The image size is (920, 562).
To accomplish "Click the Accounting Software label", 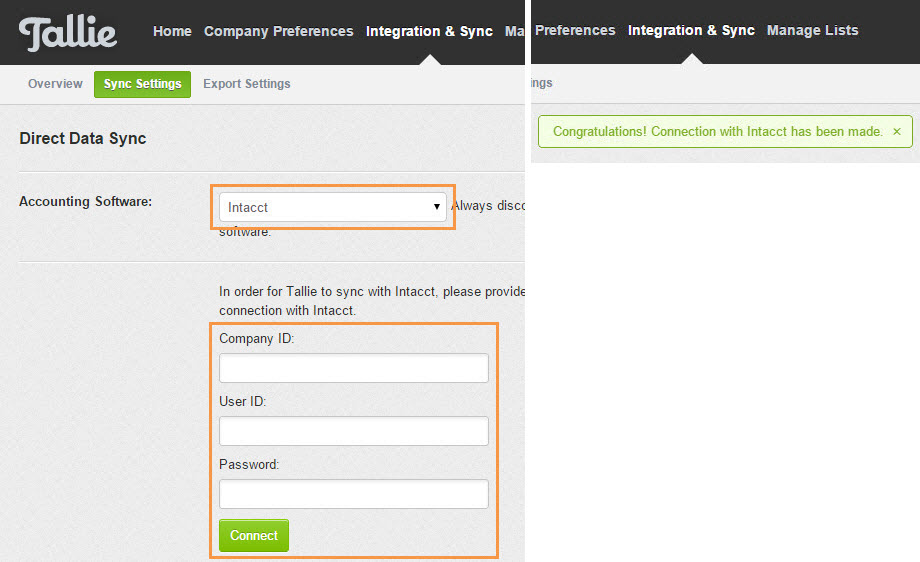I will 86,201.
